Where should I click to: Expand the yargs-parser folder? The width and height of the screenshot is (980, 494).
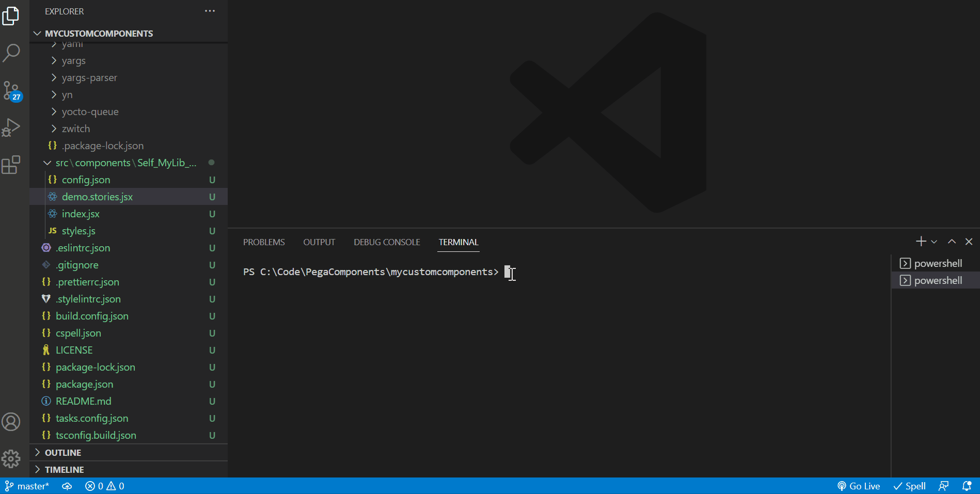tap(129, 78)
